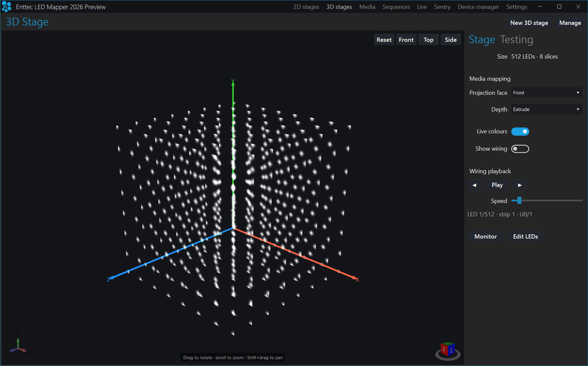588x366 pixels.
Task: Start wiring playback with Play button
Action: pos(497,185)
